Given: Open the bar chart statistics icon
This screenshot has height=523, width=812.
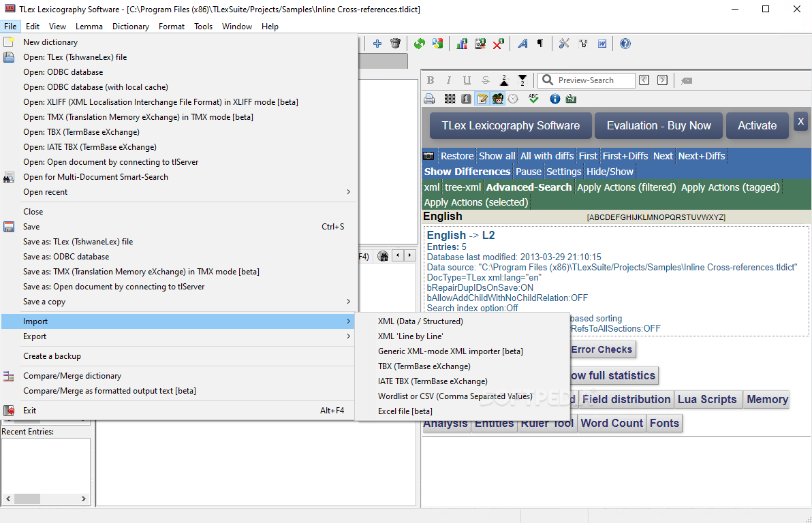Looking at the screenshot, I should [x=462, y=44].
